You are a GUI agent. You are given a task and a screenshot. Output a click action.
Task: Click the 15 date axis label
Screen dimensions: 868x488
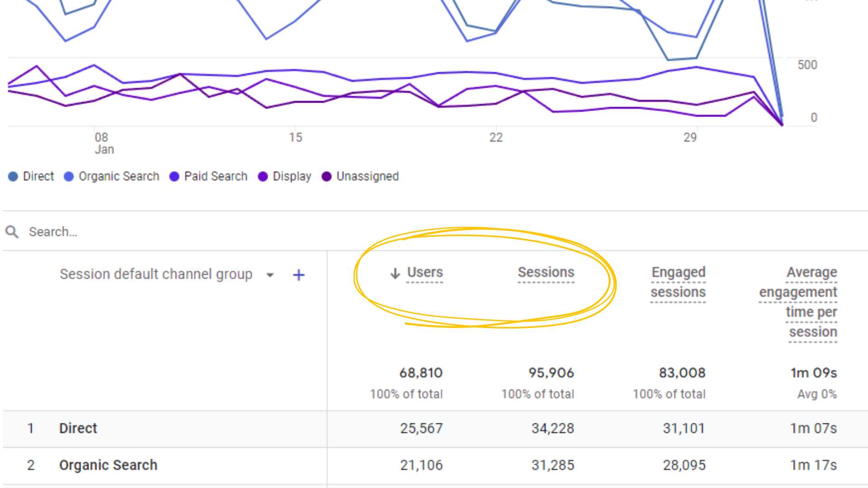click(295, 137)
